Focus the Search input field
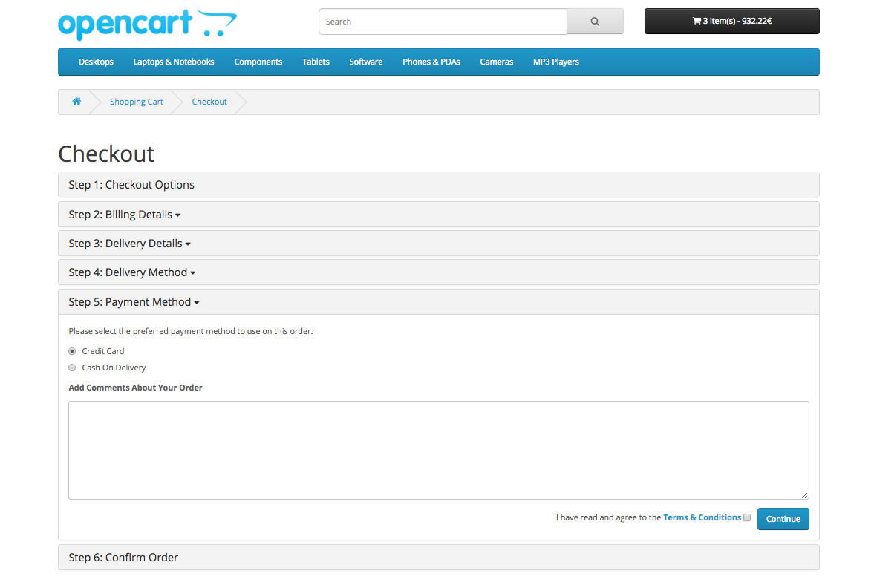 click(443, 22)
